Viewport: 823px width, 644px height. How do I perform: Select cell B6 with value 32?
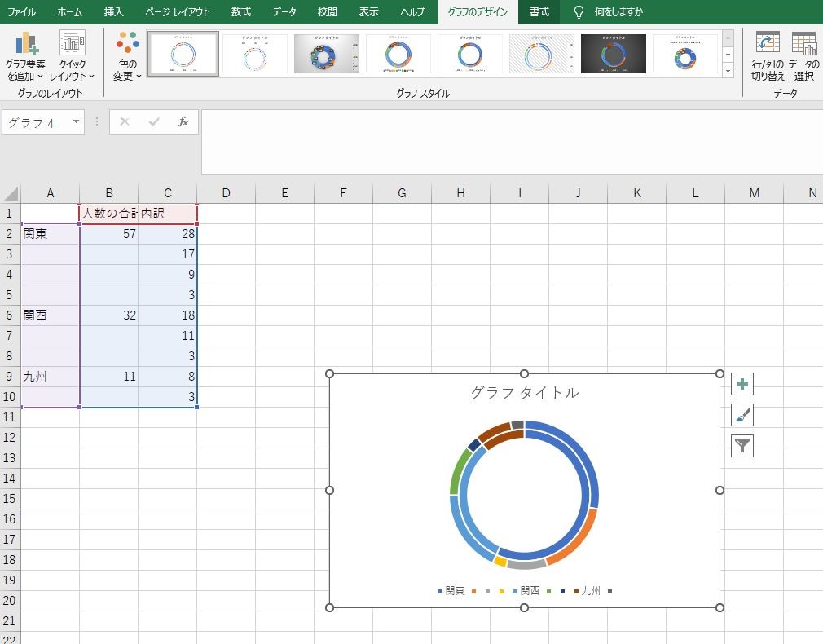click(109, 315)
